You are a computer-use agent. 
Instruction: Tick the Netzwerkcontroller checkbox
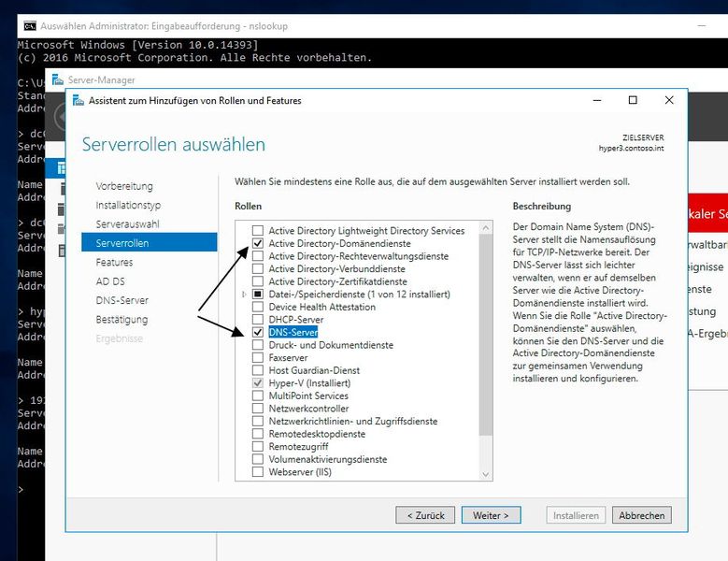[x=258, y=409]
